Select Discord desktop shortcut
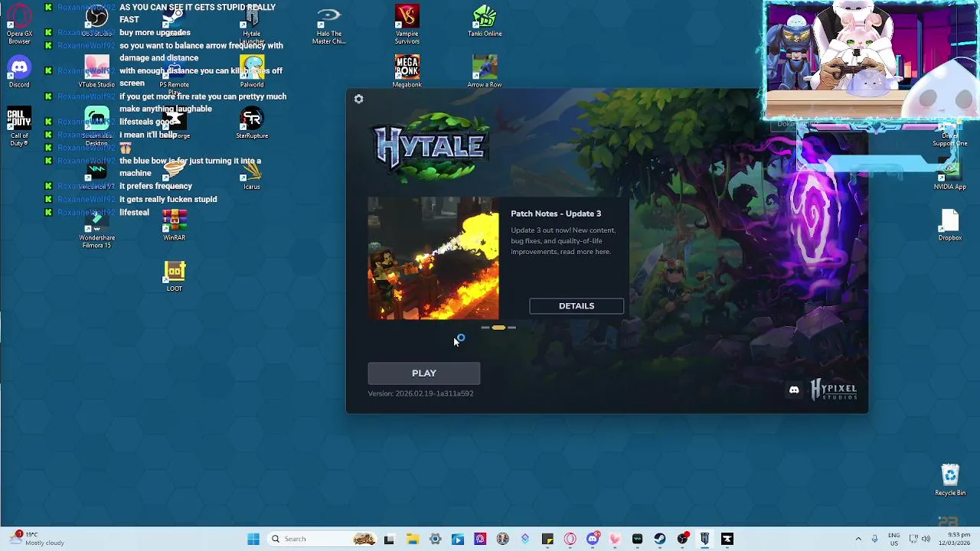 point(19,73)
